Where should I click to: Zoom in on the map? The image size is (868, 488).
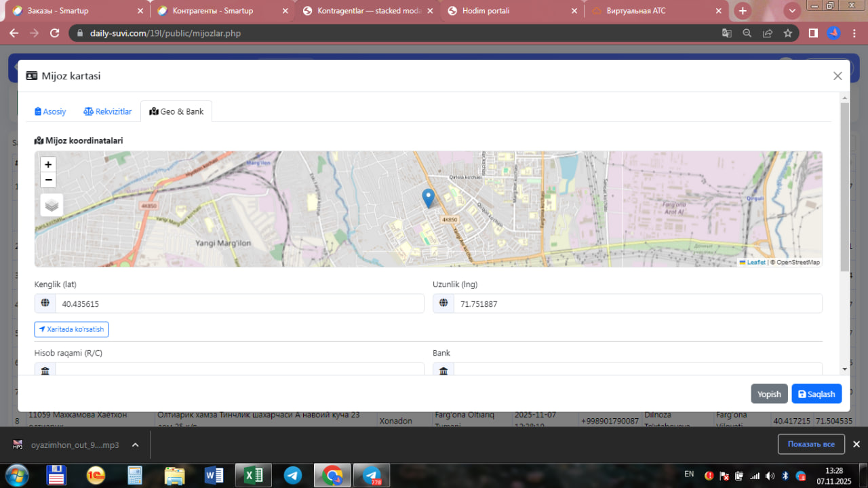(x=48, y=164)
